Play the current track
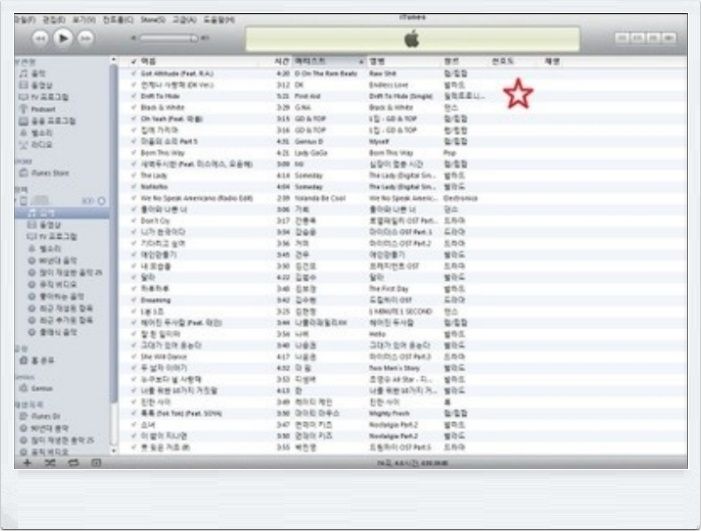 click(x=63, y=38)
